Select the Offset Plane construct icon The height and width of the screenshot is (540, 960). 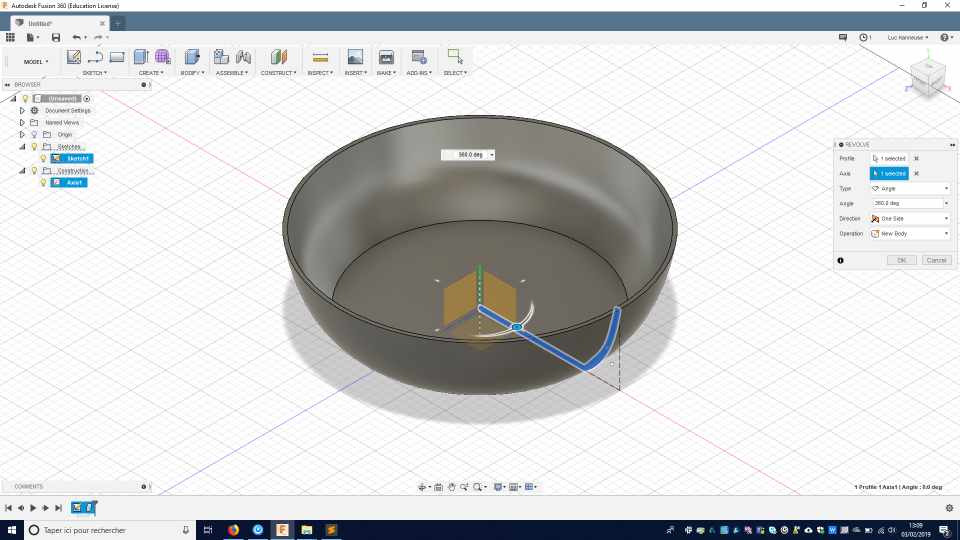tap(279, 57)
